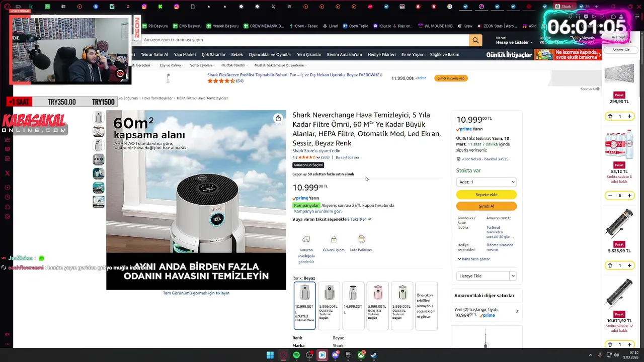Select the Beyaz 10.999,00 TL color variant

point(304,306)
